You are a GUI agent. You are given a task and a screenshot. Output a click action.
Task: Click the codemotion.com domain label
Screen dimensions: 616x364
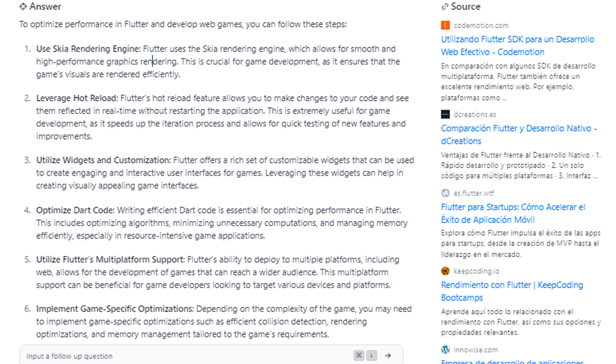pos(481,26)
